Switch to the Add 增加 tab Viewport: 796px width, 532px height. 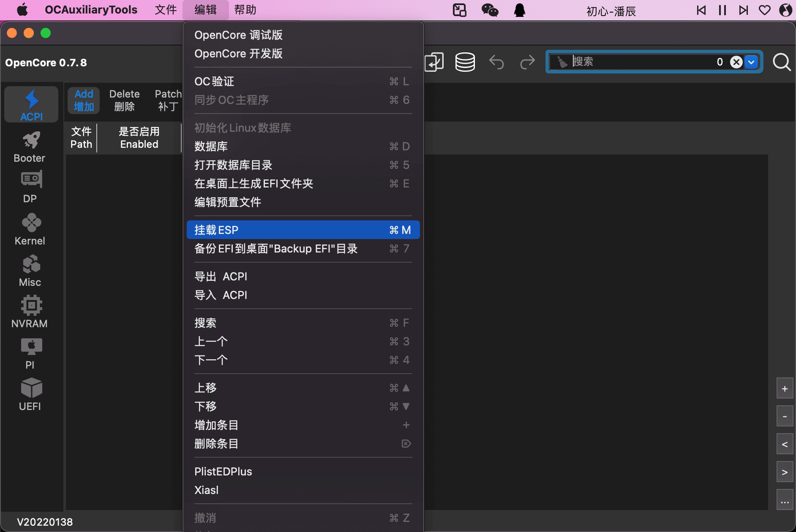point(84,100)
